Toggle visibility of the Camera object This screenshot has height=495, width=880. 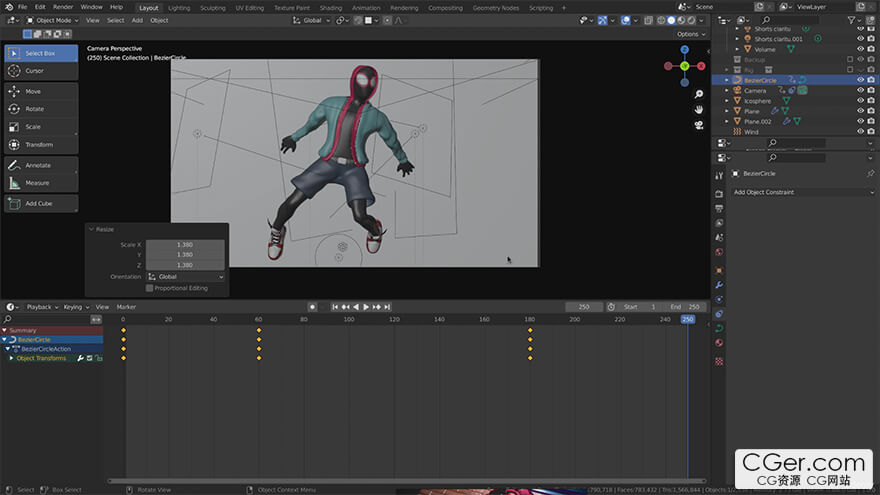[x=860, y=90]
